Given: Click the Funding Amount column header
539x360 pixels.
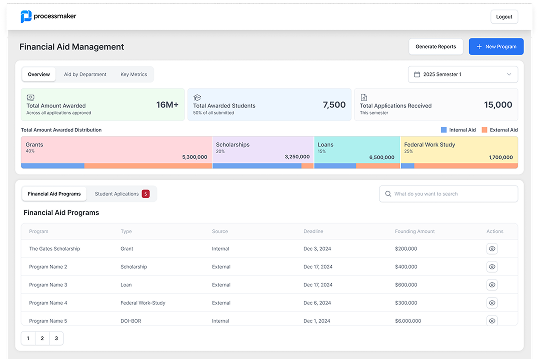Looking at the screenshot, I should (x=415, y=231).
